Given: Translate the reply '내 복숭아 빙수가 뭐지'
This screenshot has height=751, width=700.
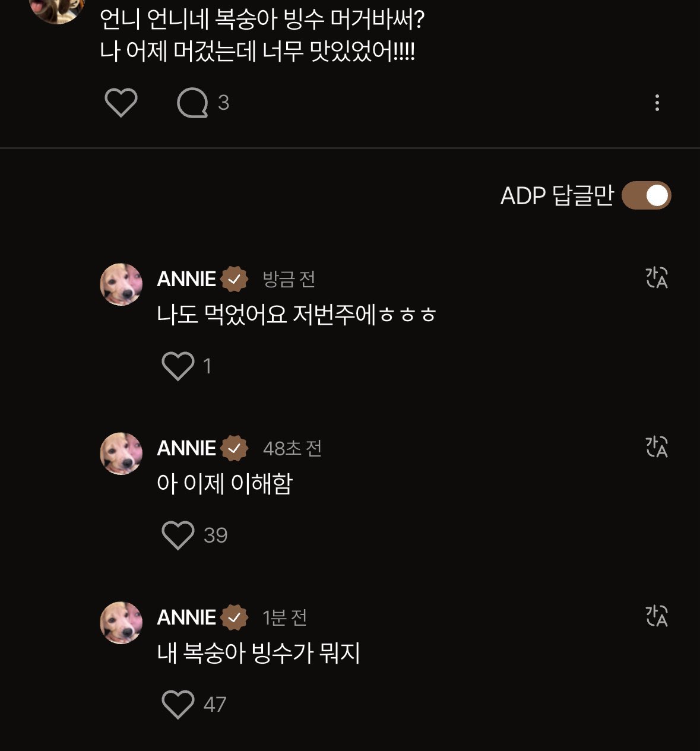Looking at the screenshot, I should click(657, 616).
